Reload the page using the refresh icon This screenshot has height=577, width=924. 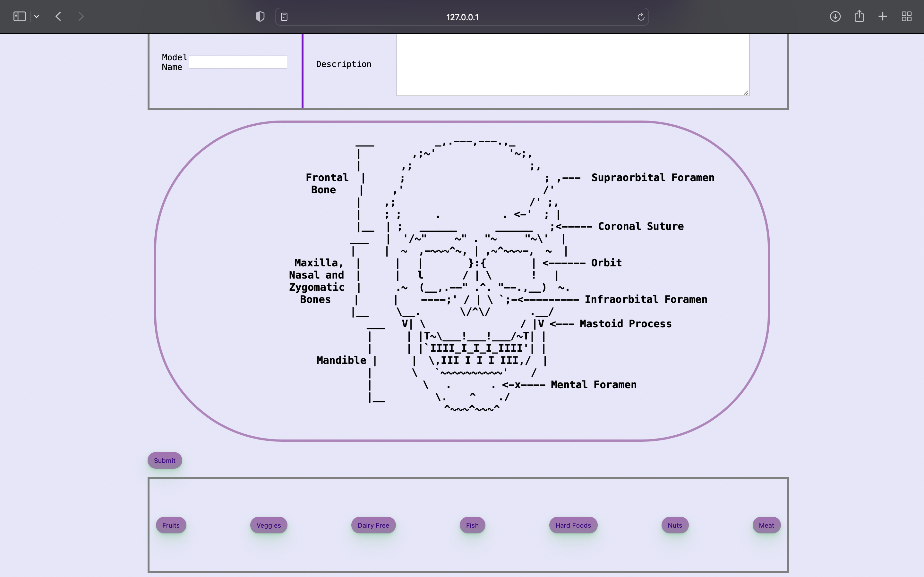(640, 16)
